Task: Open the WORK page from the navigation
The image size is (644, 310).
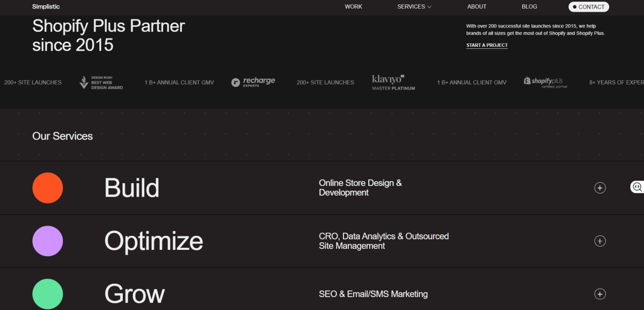Action: tap(353, 6)
